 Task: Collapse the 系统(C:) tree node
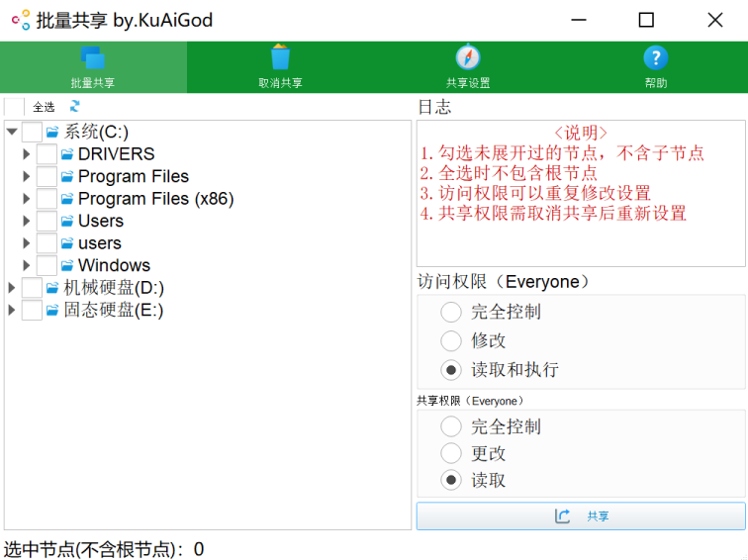(x=13, y=132)
